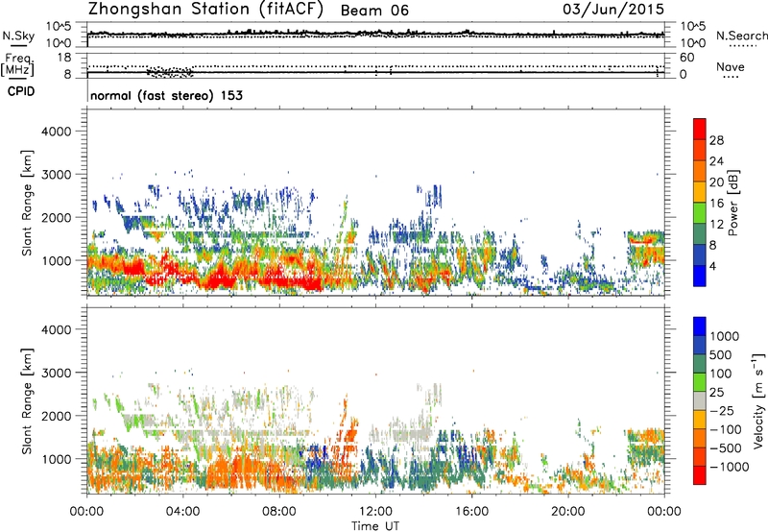Click the velocity colorbar value '-25'

724,410
